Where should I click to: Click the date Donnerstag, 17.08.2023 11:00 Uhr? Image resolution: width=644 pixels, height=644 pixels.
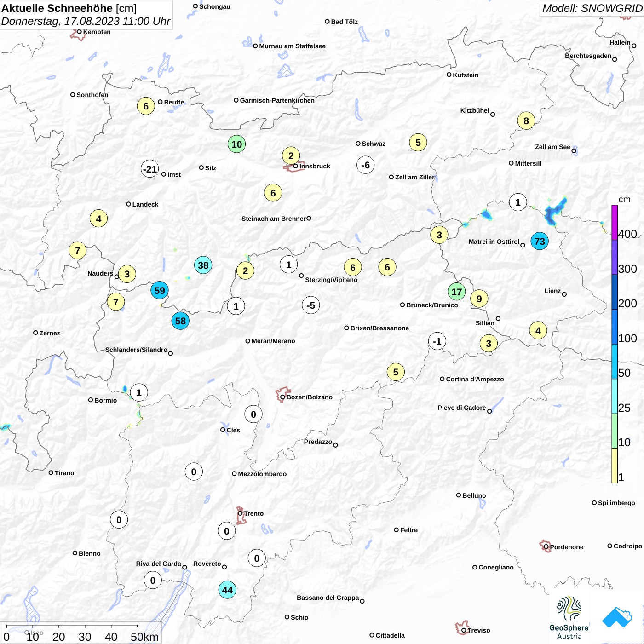pyautogui.click(x=86, y=21)
